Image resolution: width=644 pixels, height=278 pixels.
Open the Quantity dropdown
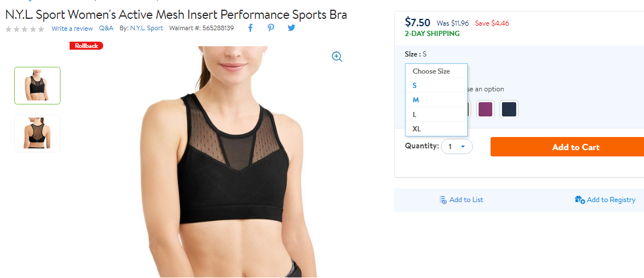(x=457, y=146)
